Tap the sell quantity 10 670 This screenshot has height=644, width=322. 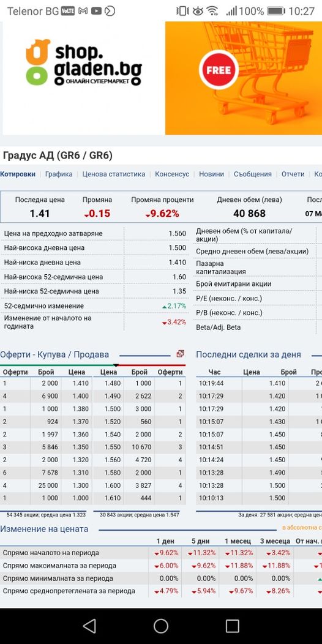(140, 447)
